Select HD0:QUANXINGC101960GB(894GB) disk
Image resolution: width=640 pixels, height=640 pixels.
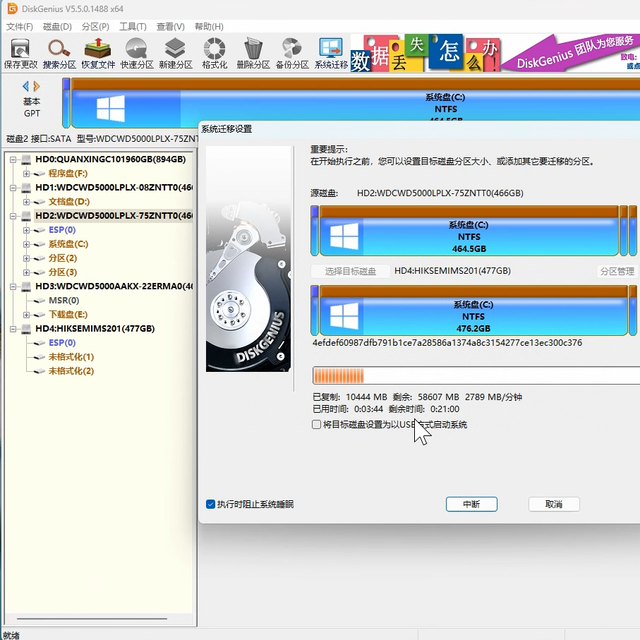point(110,159)
